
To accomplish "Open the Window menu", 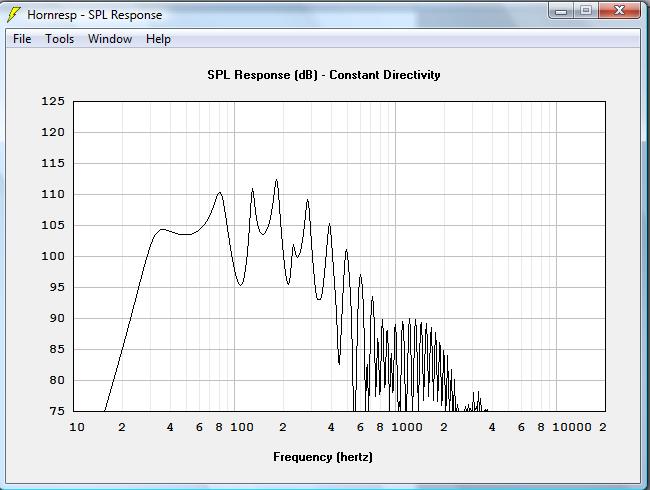I will tap(110, 39).
